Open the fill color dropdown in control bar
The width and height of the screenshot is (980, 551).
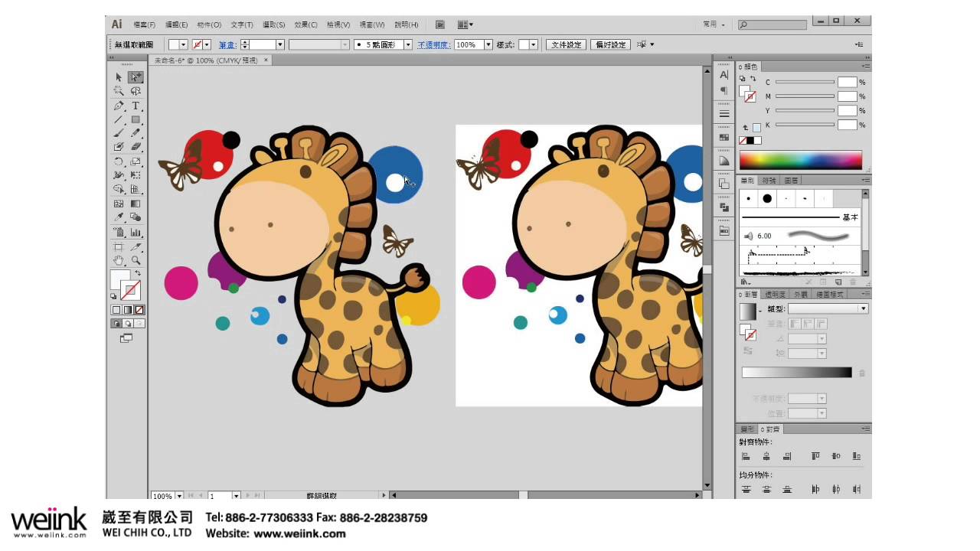click(x=183, y=45)
